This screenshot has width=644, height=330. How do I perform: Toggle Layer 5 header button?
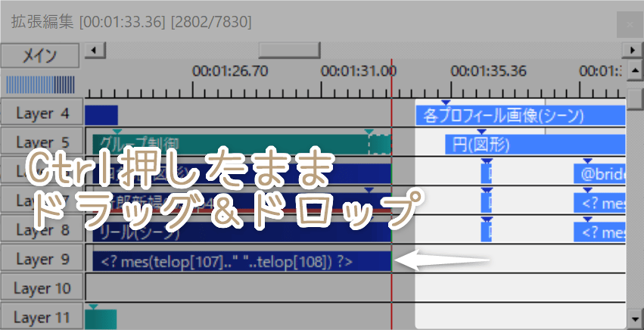click(42, 142)
